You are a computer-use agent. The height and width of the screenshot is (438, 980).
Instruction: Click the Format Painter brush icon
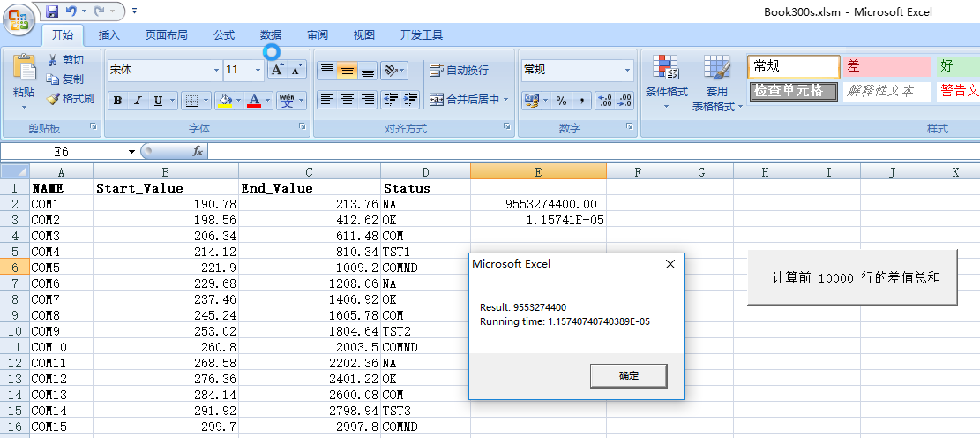(x=53, y=99)
